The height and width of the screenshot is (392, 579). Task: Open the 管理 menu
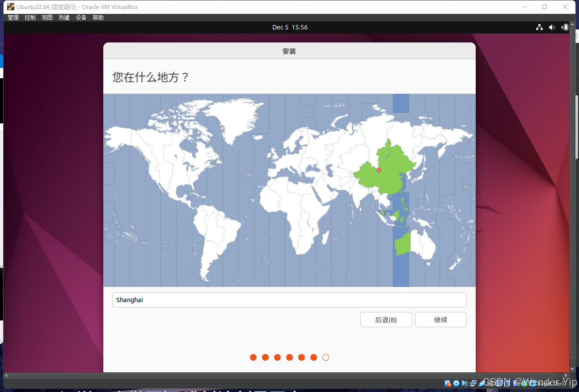point(13,17)
